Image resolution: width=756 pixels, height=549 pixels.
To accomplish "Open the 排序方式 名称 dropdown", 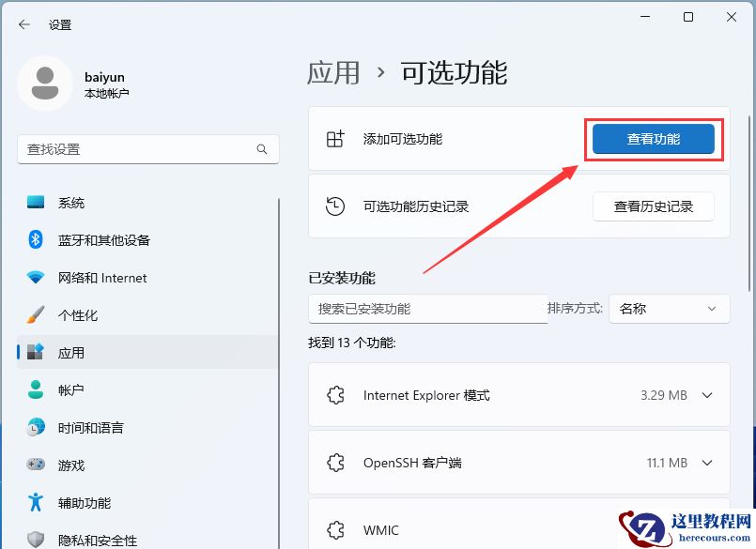I will (x=669, y=309).
